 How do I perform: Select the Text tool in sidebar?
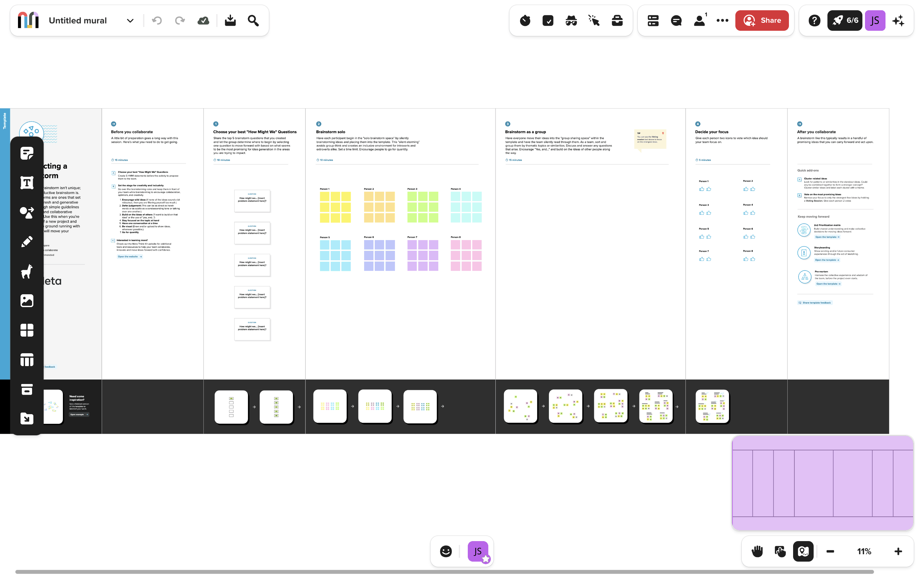coord(27,183)
